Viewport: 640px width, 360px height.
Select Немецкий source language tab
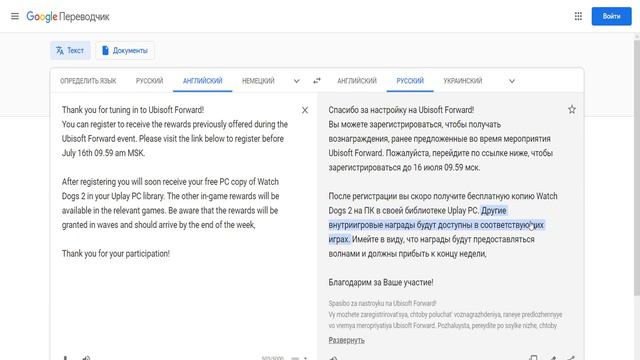tap(258, 81)
